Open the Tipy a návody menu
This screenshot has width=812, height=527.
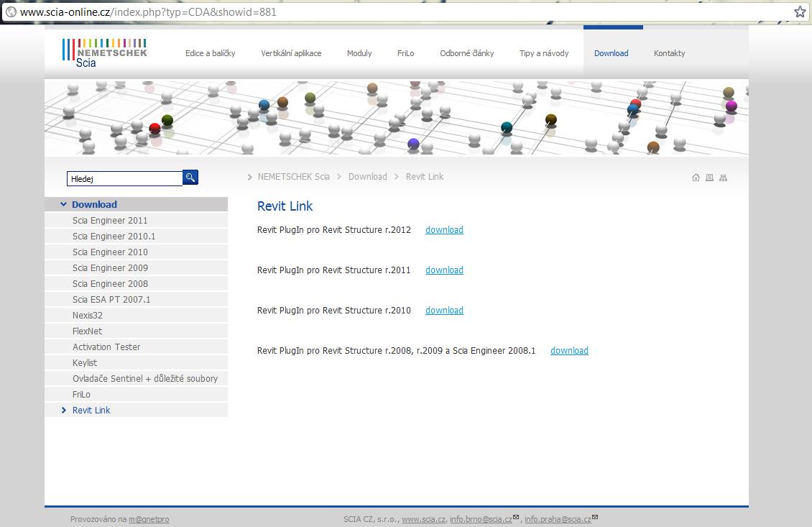pos(544,53)
